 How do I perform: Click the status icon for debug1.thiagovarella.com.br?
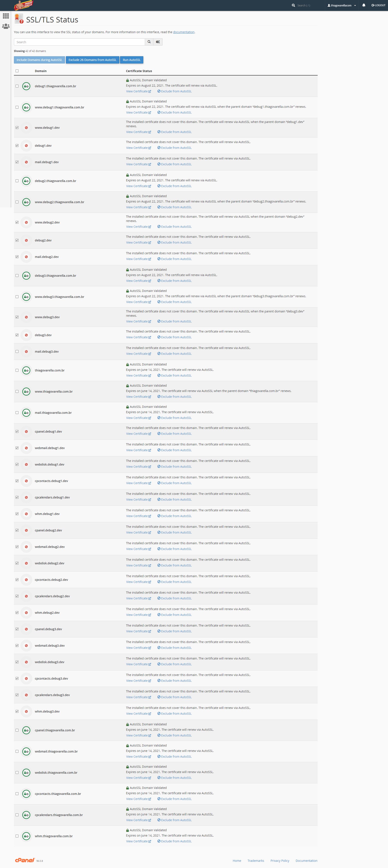26,86
